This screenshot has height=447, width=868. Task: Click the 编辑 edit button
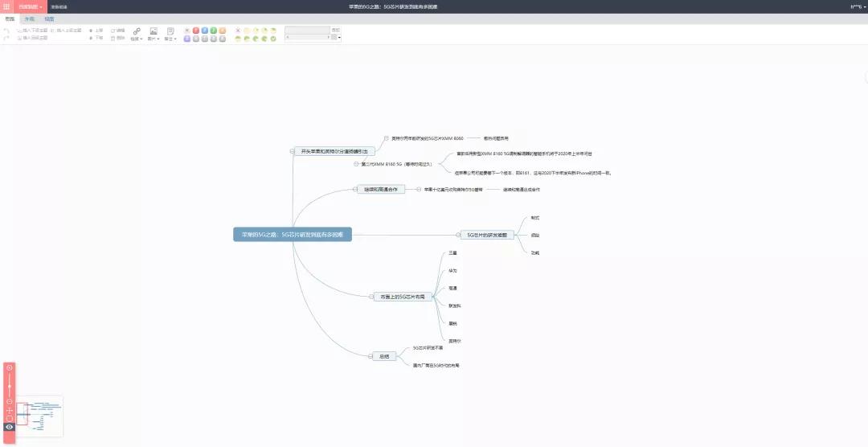point(117,31)
